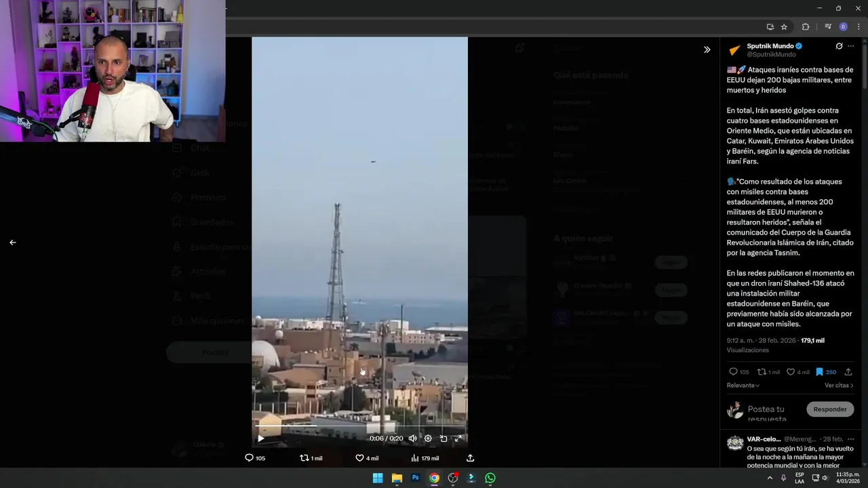Open the post's more options menu
This screenshot has height=488, width=868.
pyautogui.click(x=851, y=46)
